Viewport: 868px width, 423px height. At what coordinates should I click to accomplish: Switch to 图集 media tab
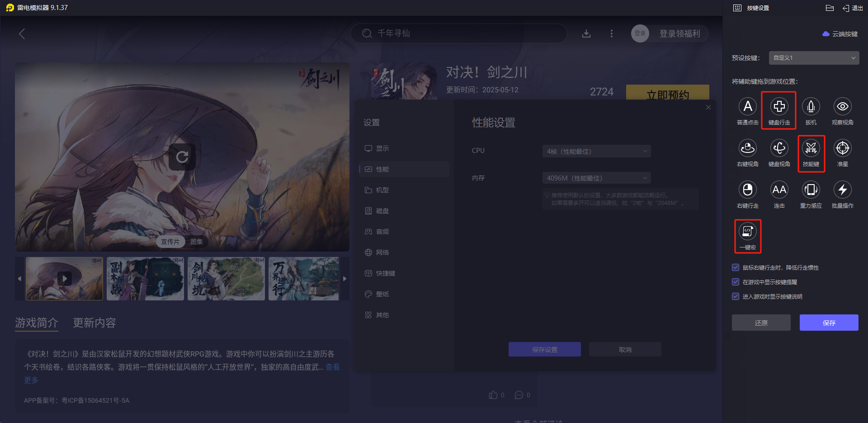(197, 242)
